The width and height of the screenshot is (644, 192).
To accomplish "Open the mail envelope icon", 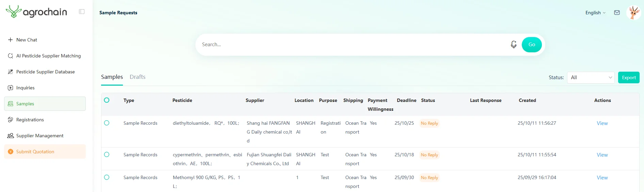I will [617, 13].
